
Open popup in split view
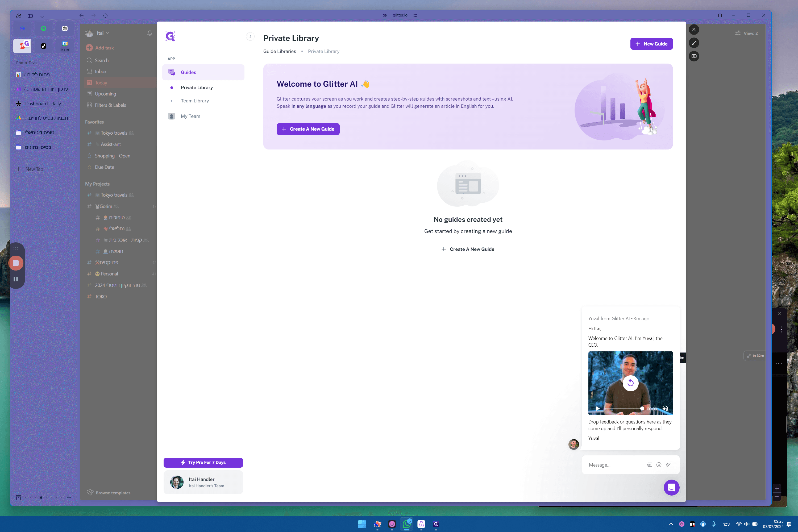(694, 56)
